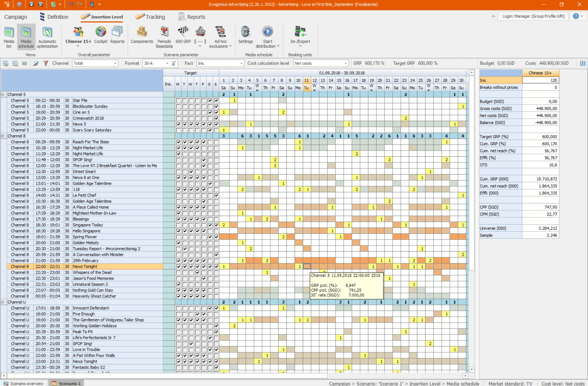Click the Chinese 15+ column header
This screenshot has width=588, height=386.
pos(540,73)
